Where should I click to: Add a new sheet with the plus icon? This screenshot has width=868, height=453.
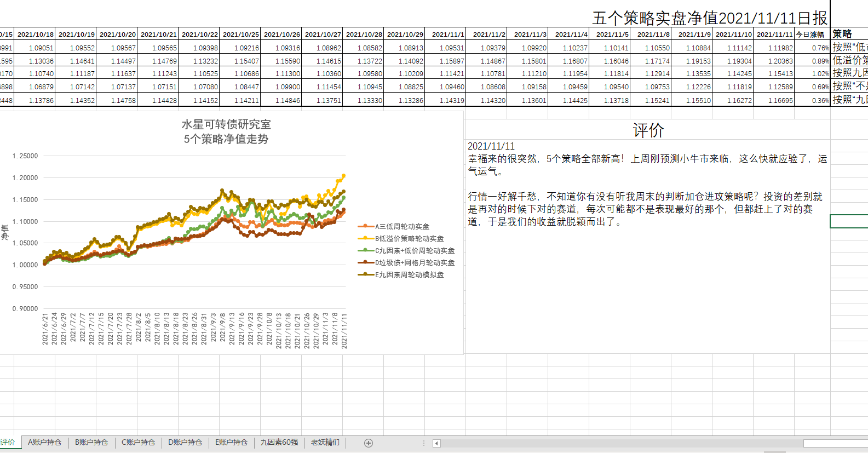(369, 443)
